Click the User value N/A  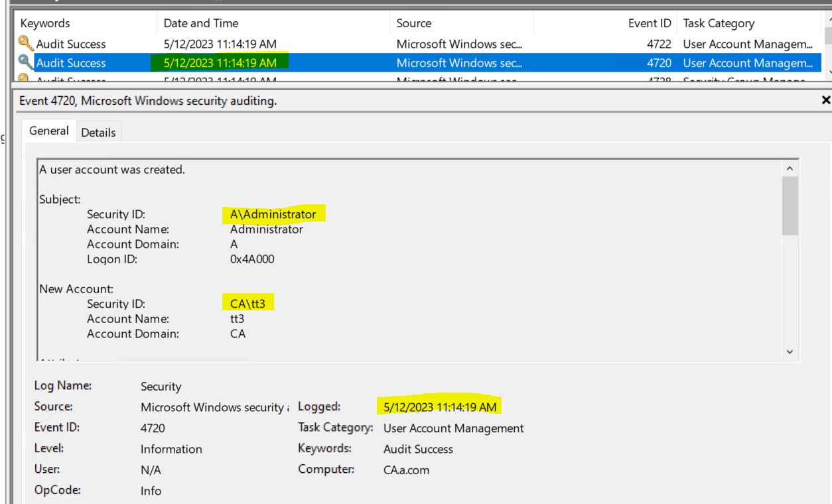[x=151, y=470]
